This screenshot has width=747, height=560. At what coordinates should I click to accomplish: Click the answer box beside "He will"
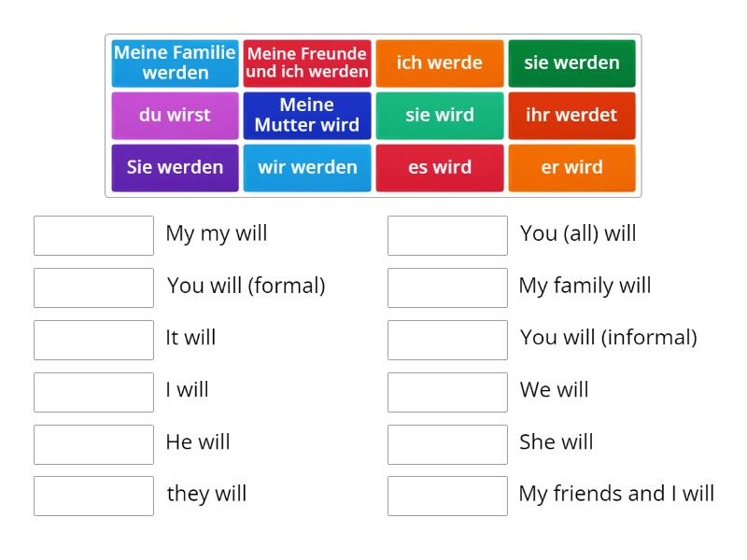[92, 443]
